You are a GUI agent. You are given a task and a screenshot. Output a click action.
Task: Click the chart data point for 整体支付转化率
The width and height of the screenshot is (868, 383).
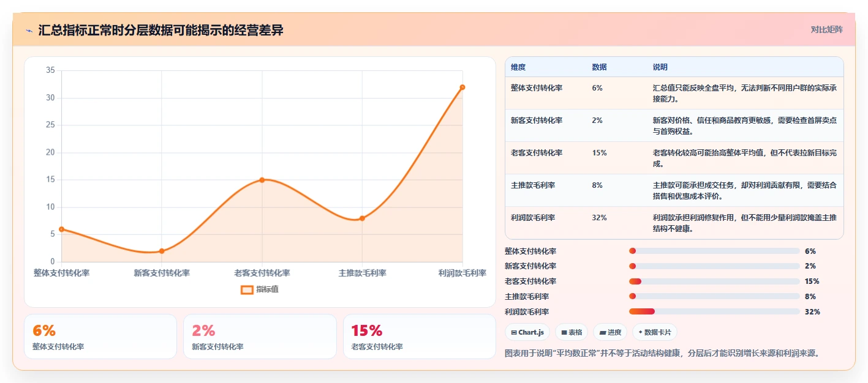pos(61,229)
